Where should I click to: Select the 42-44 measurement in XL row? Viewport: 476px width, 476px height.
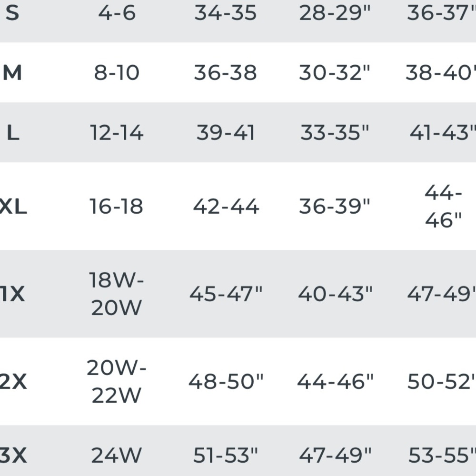tap(226, 207)
